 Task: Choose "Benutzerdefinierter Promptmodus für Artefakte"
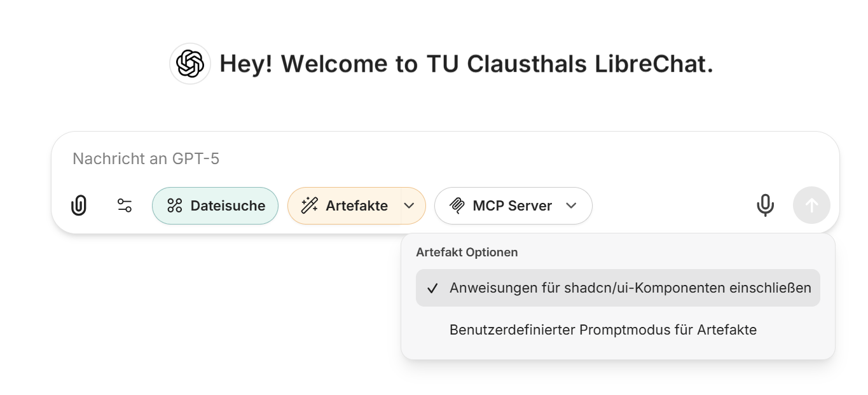(x=603, y=330)
